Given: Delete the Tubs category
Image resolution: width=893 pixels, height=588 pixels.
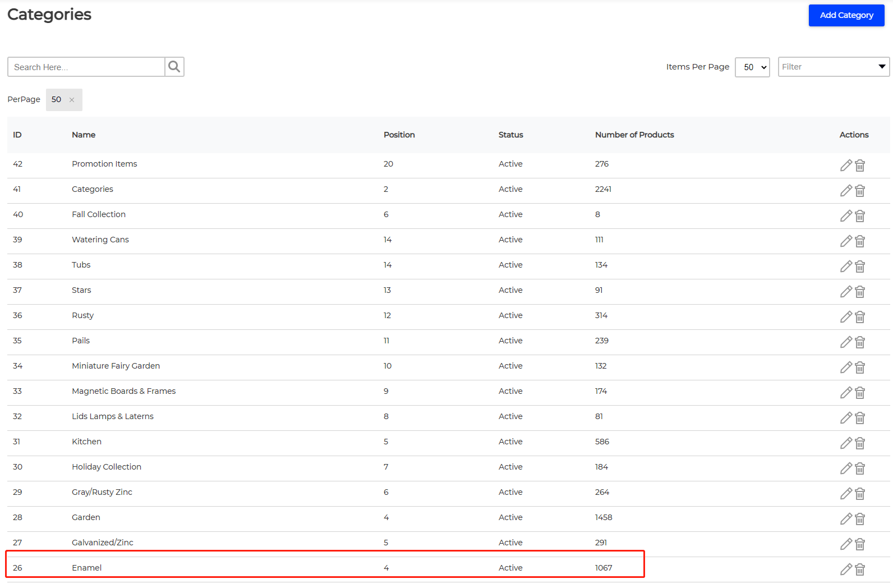Looking at the screenshot, I should (860, 267).
